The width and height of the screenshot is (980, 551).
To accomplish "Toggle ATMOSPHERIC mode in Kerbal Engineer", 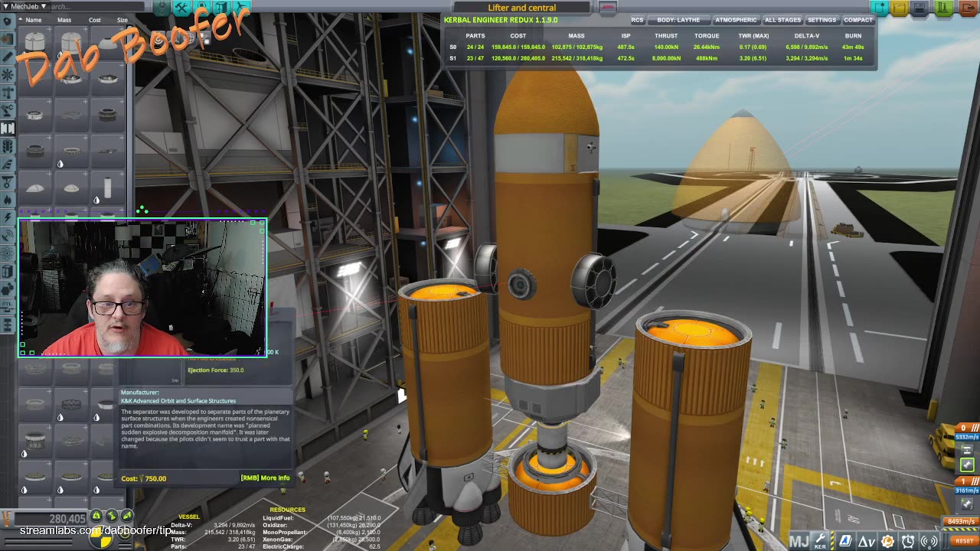I will [x=736, y=20].
